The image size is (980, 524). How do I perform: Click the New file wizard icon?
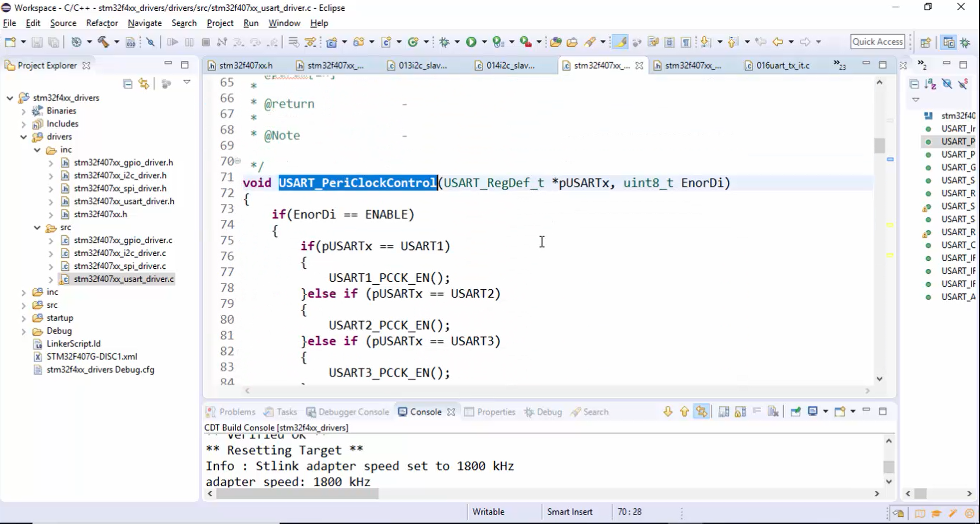click(10, 42)
